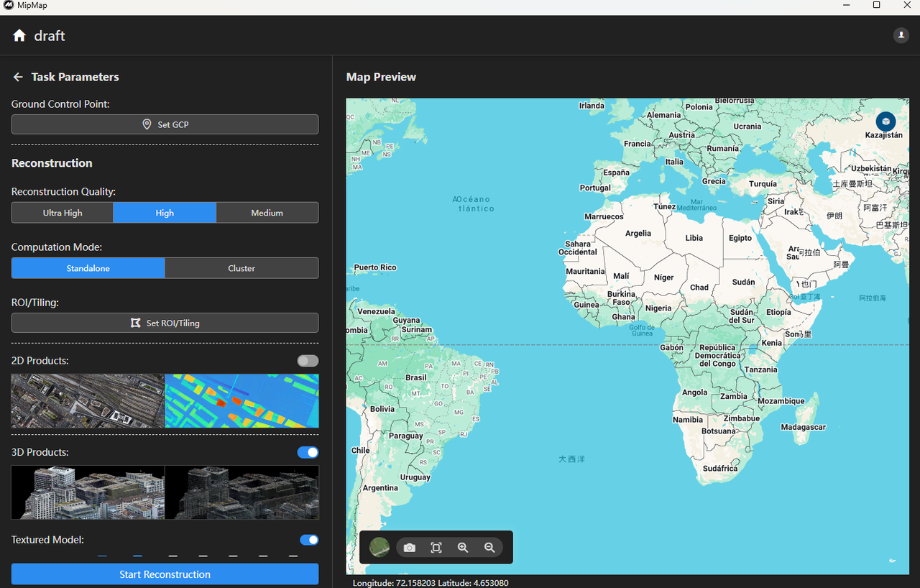920x588 pixels.
Task: Open Set ROI/Tiling settings
Action: (x=165, y=323)
